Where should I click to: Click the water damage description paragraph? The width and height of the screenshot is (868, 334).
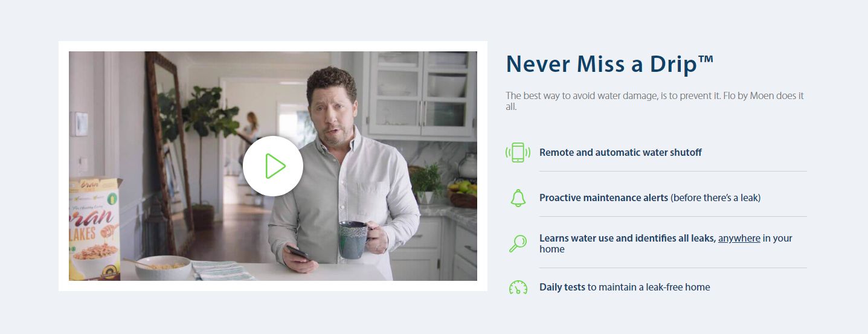click(655, 101)
